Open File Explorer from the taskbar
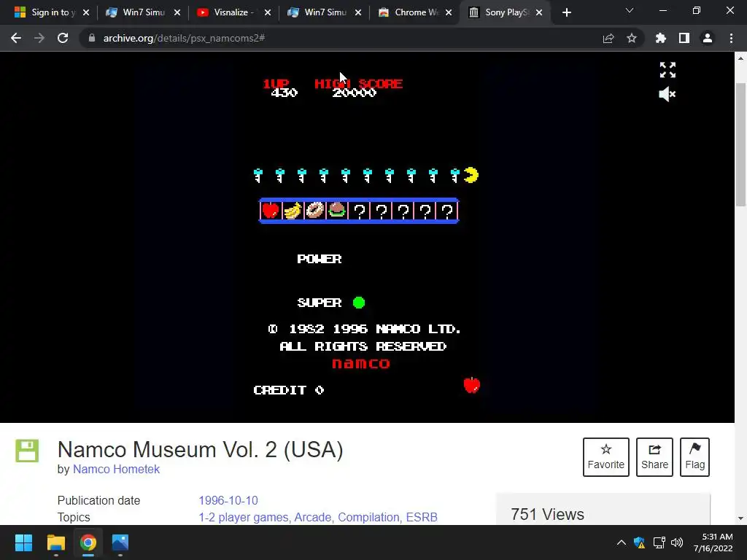Viewport: 747px width, 560px height. (55, 542)
